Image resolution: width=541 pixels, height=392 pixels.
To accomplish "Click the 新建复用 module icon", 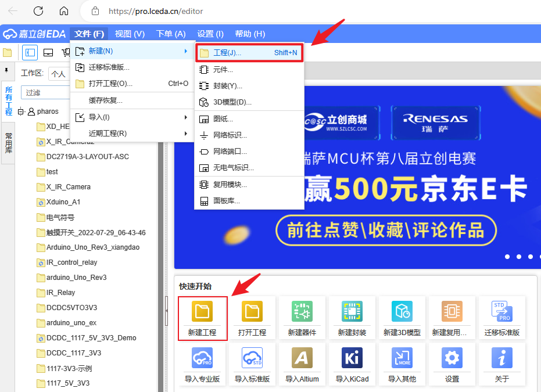I will click(x=452, y=311).
